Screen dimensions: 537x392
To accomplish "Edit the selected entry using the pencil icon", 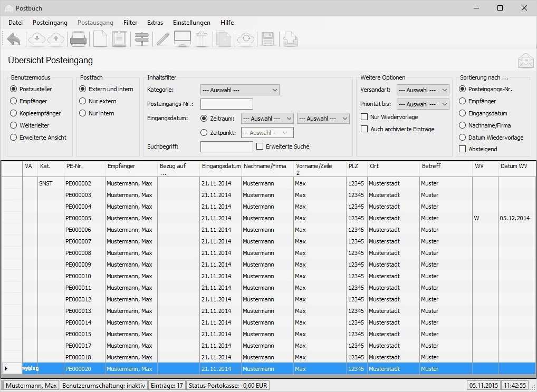I will click(162, 38).
